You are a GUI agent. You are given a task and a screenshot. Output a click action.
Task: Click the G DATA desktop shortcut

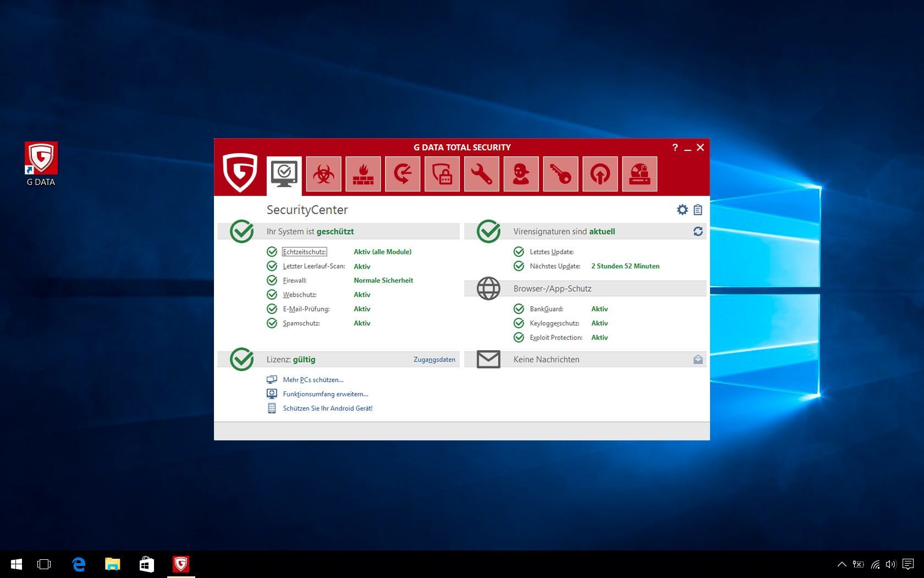click(x=41, y=164)
